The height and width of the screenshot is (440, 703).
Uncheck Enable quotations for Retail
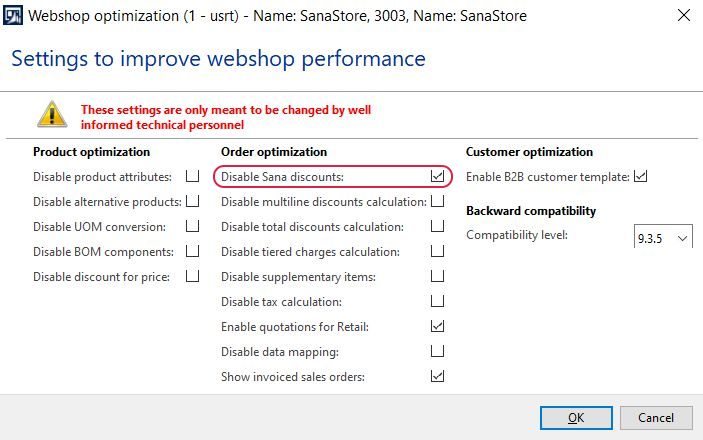click(437, 326)
